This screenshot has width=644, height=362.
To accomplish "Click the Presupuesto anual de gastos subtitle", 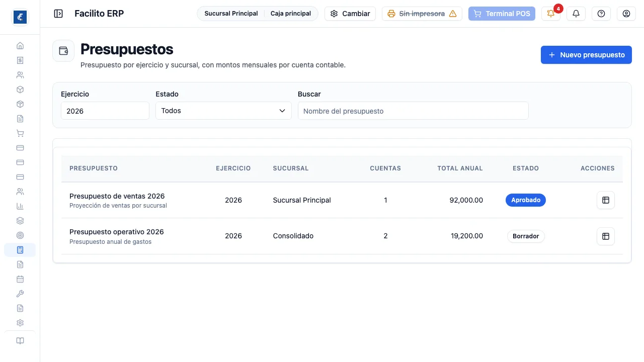I will click(x=111, y=242).
